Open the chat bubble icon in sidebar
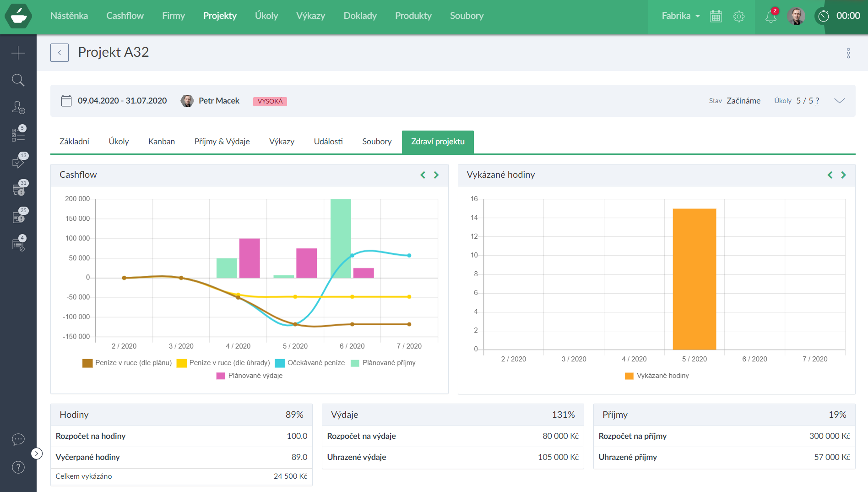This screenshot has width=868, height=492. coord(18,440)
